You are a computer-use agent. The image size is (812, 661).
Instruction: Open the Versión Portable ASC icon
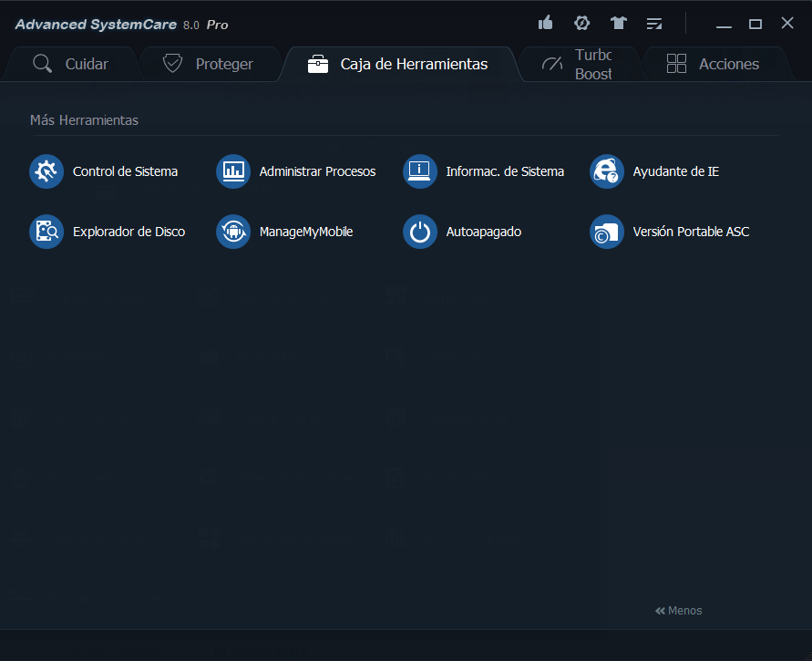(x=607, y=232)
